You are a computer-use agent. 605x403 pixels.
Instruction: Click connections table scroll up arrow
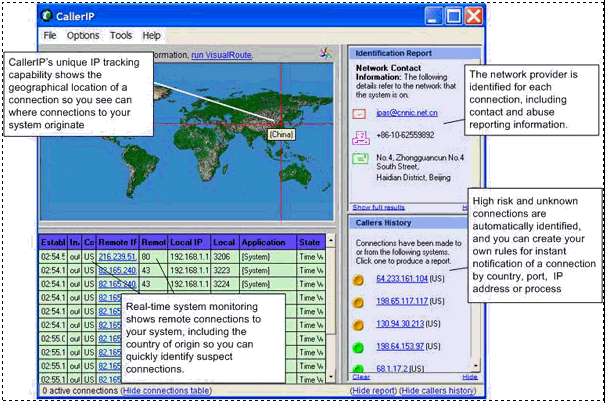pyautogui.click(x=331, y=240)
